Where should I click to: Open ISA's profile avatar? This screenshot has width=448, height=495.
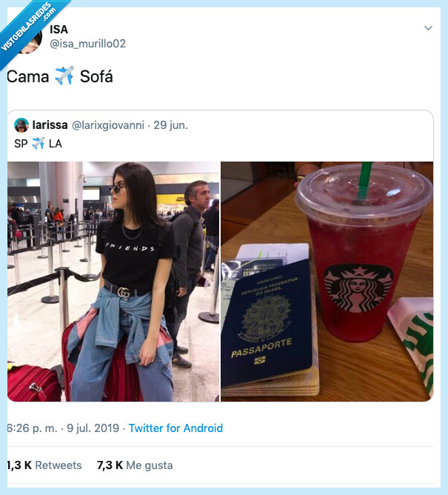[x=32, y=41]
